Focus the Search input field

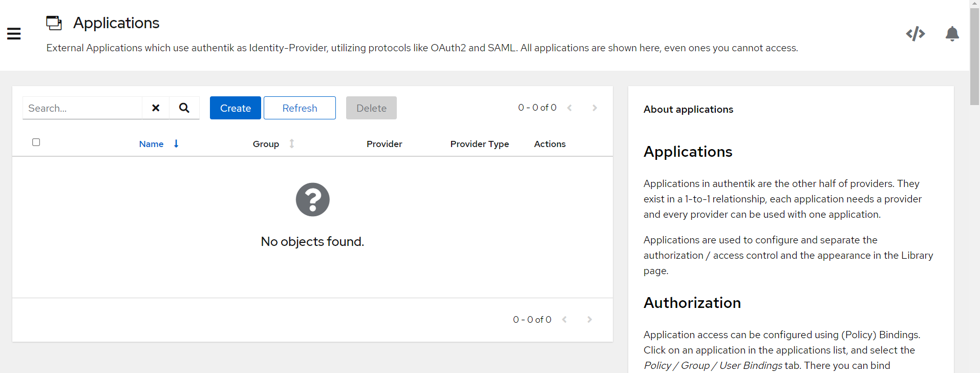82,108
